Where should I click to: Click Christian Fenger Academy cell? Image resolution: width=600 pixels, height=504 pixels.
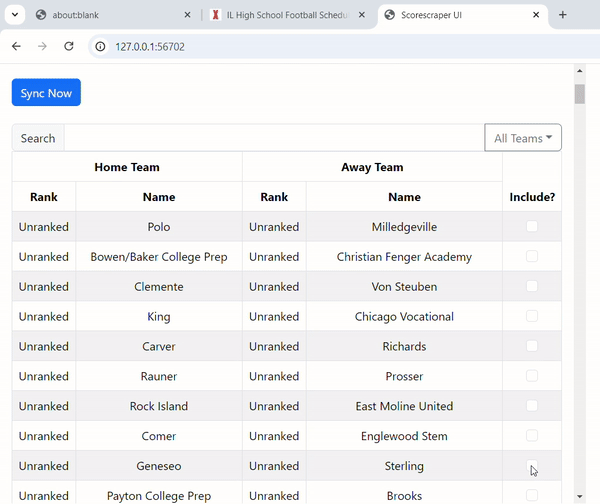[404, 256]
